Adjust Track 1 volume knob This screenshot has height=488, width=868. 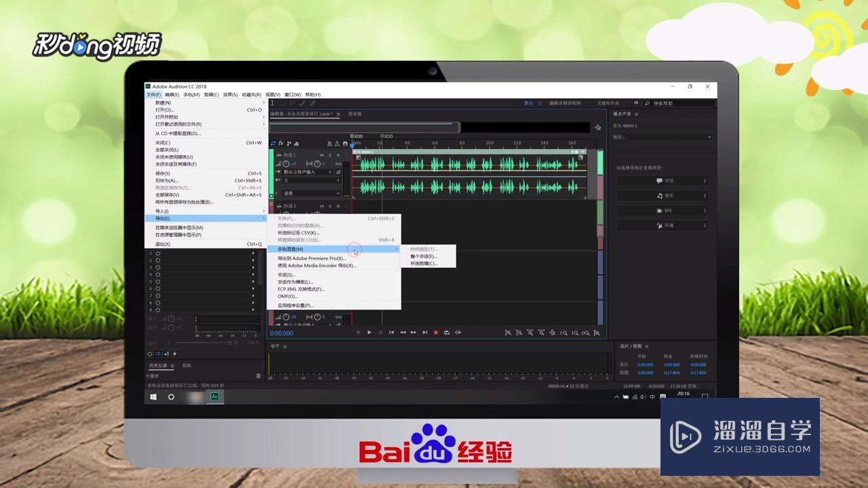click(x=285, y=164)
